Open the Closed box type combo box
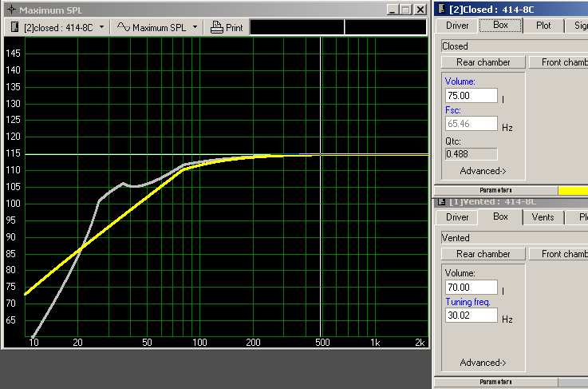Image resolution: width=588 pixels, height=389 pixels. point(515,46)
